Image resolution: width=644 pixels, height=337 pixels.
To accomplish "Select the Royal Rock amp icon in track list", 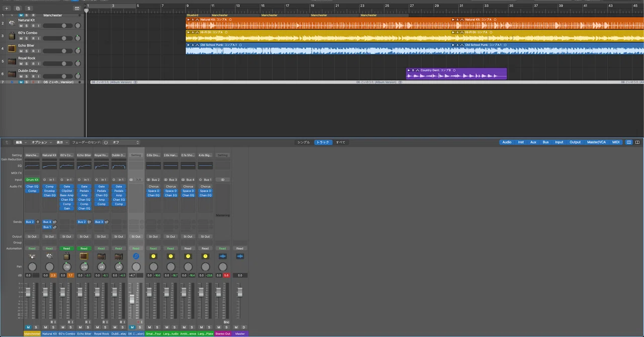I will [12, 61].
